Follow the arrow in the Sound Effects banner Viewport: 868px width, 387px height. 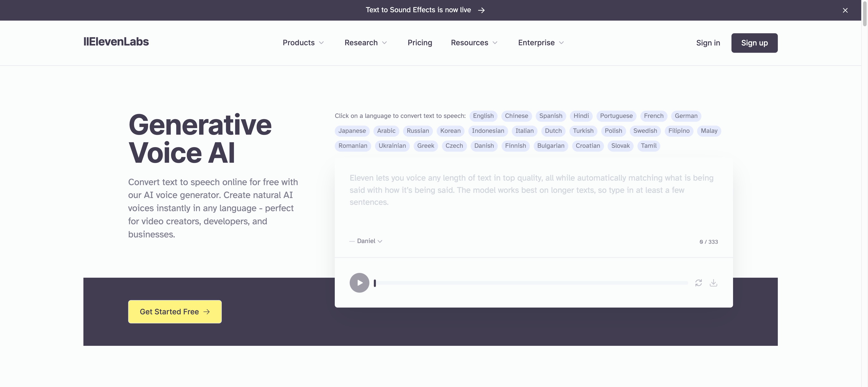[481, 10]
